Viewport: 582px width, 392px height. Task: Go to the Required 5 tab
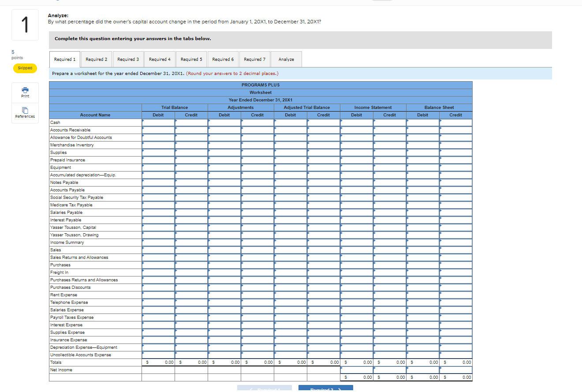pos(191,59)
